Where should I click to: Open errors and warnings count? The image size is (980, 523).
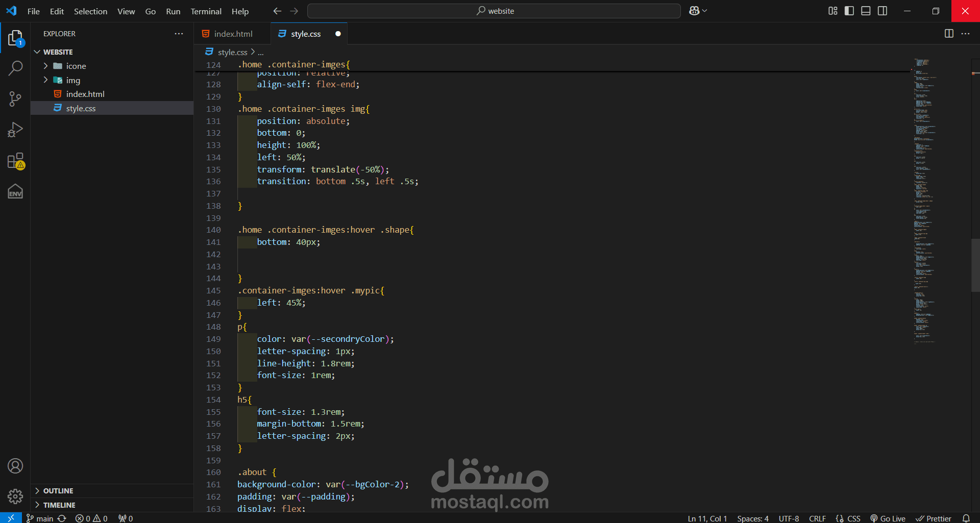pyautogui.click(x=91, y=518)
